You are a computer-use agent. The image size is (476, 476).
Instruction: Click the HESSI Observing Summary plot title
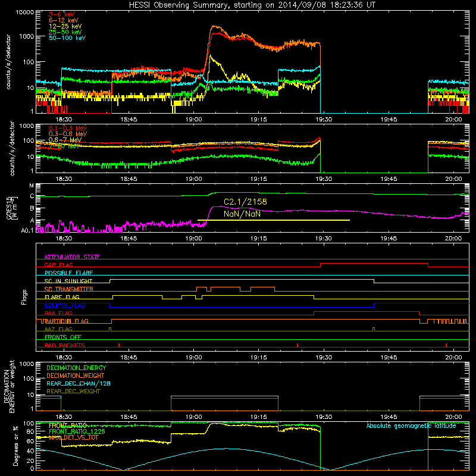pos(252,5)
